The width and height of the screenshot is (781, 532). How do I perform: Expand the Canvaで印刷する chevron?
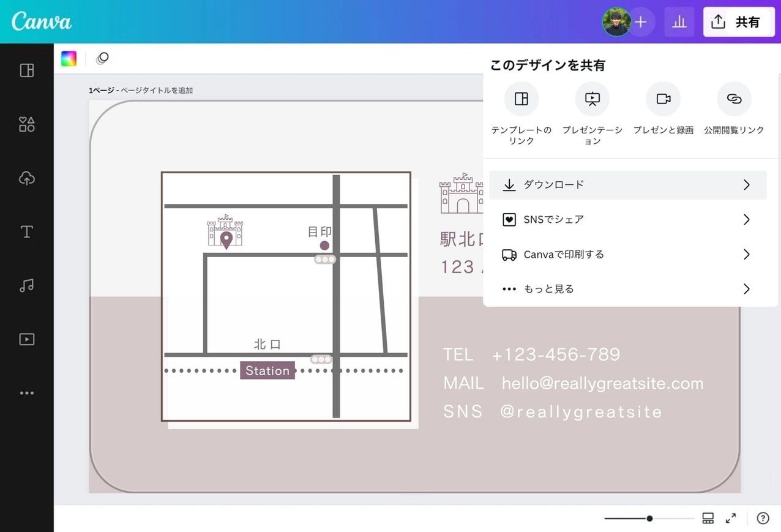click(746, 254)
